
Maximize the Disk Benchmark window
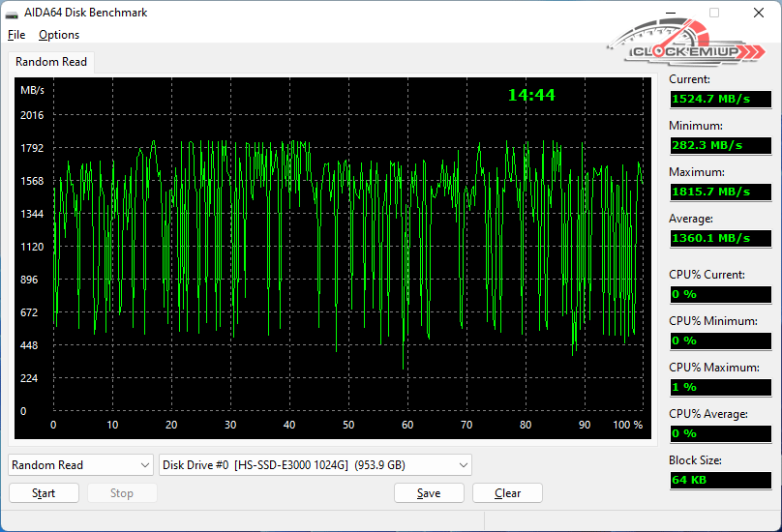click(714, 14)
